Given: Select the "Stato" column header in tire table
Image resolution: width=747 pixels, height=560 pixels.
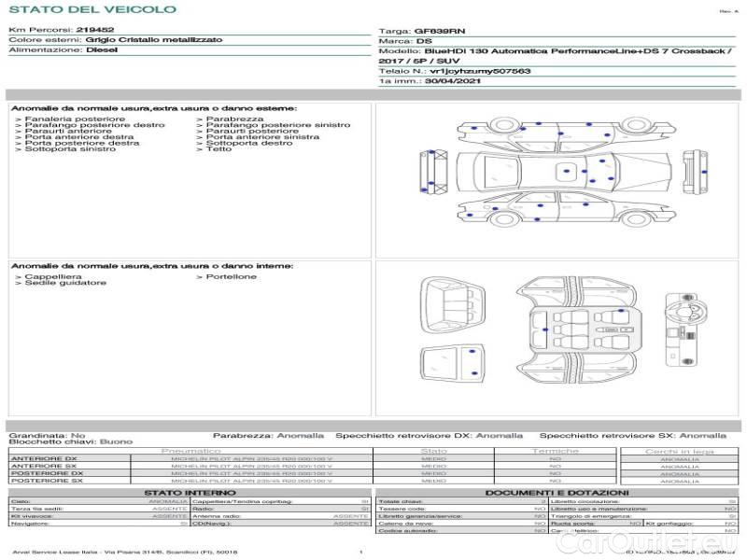Looking at the screenshot, I should point(433,451).
